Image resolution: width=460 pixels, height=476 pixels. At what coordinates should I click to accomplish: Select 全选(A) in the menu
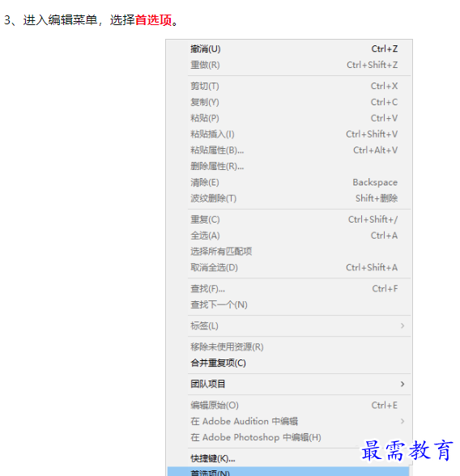point(288,236)
